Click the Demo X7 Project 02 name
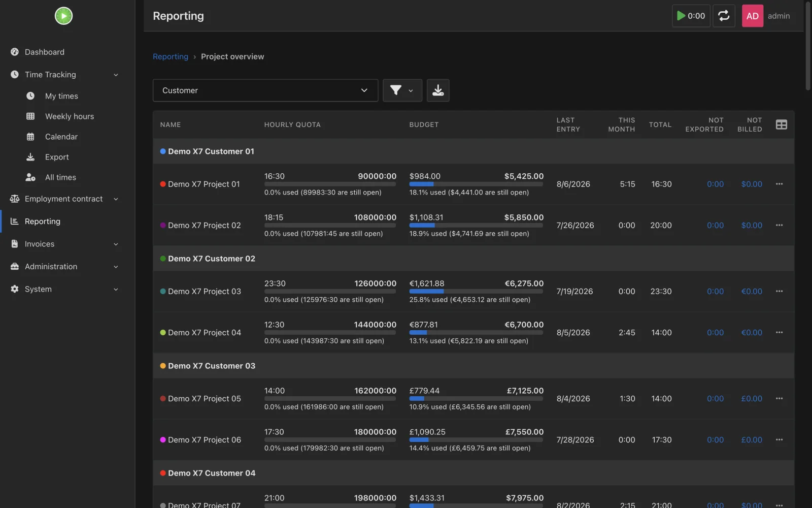 (x=204, y=225)
